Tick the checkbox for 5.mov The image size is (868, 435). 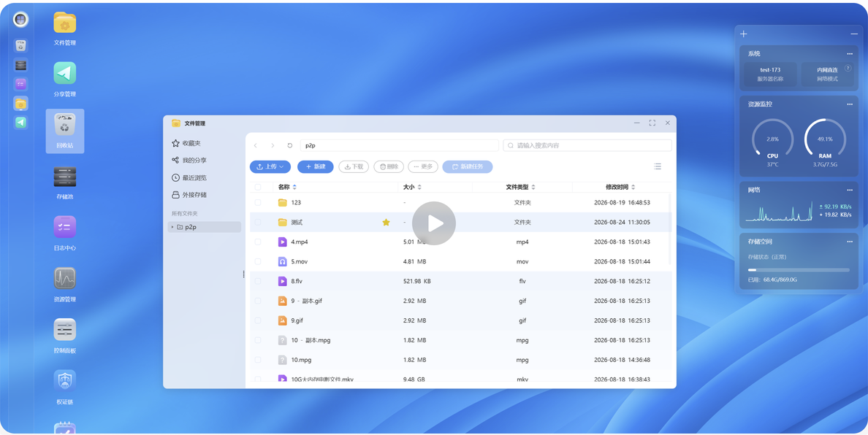point(257,261)
